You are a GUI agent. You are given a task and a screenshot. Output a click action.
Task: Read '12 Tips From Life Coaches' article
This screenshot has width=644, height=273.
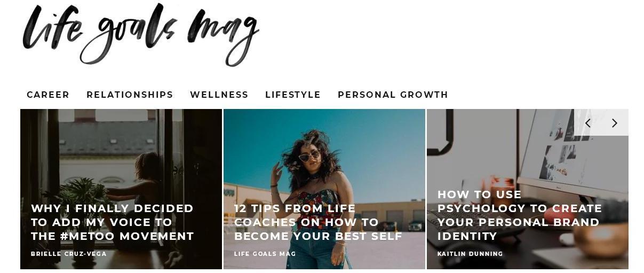[x=318, y=222]
